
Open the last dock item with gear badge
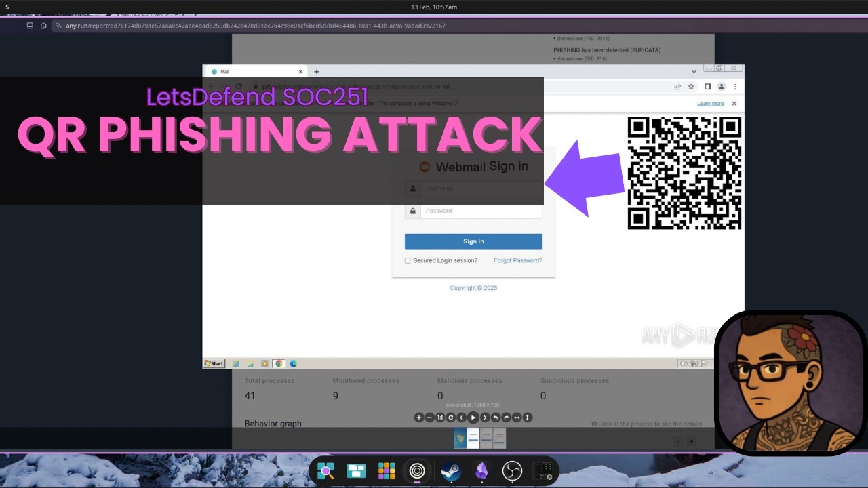(x=543, y=471)
